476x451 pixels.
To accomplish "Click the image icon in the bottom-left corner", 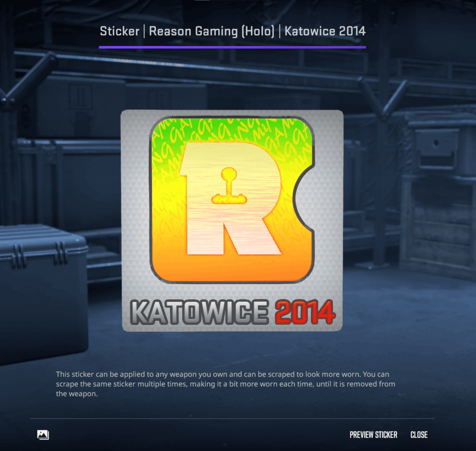I will 43,435.
